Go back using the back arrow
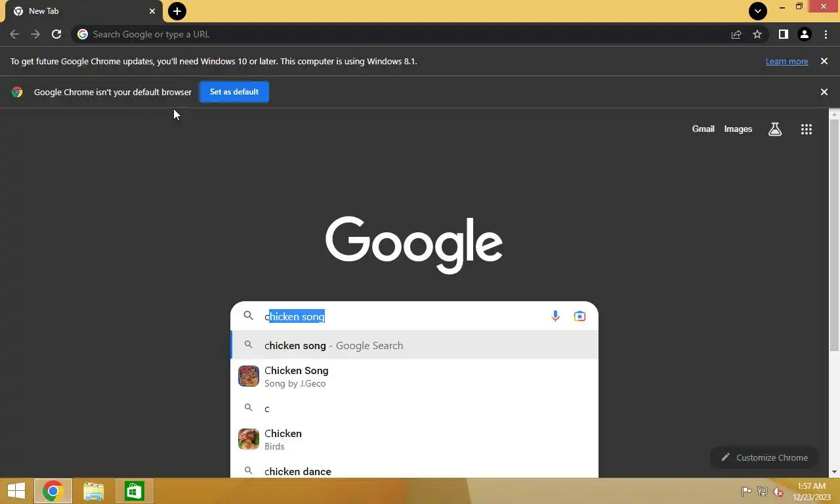 coord(14,34)
